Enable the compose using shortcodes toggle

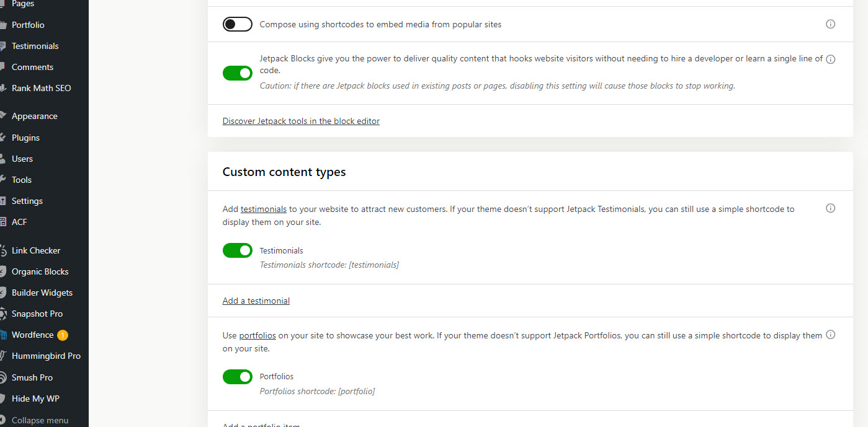[238, 24]
